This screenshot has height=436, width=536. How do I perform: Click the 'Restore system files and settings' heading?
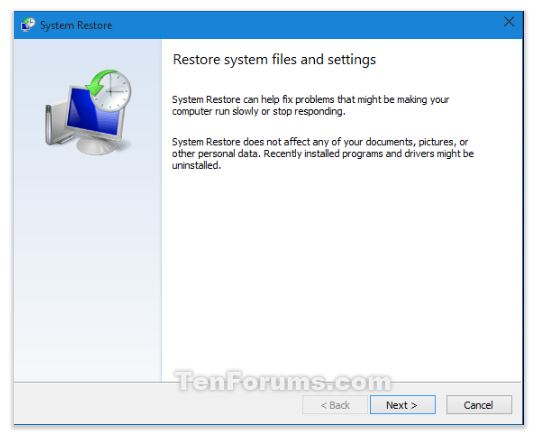[x=274, y=60]
